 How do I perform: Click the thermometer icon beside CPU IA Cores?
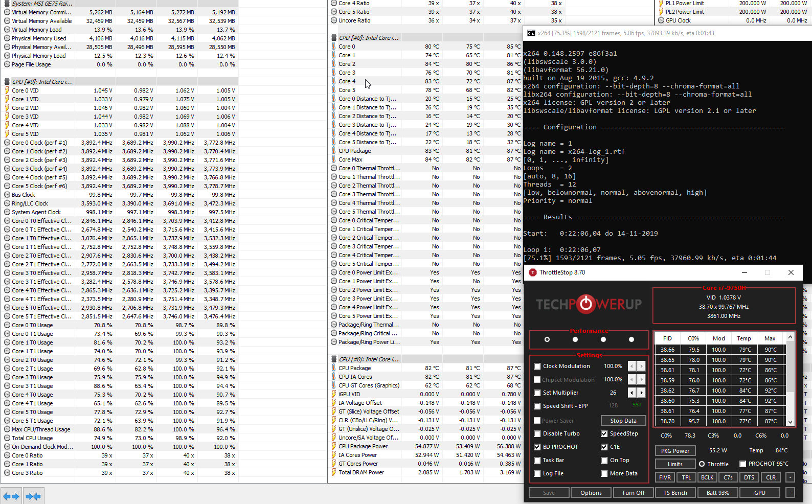tap(334, 377)
